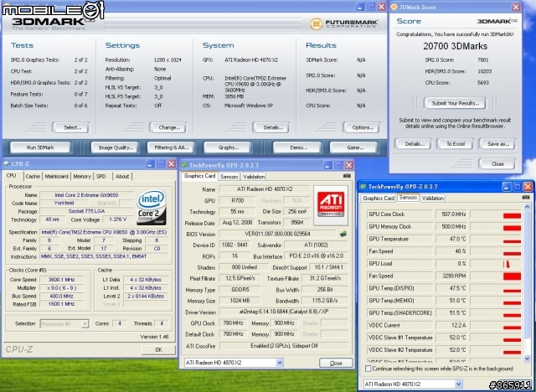Switch to the SPD tab in CPU-Z
The image size is (536, 392).
tap(100, 177)
